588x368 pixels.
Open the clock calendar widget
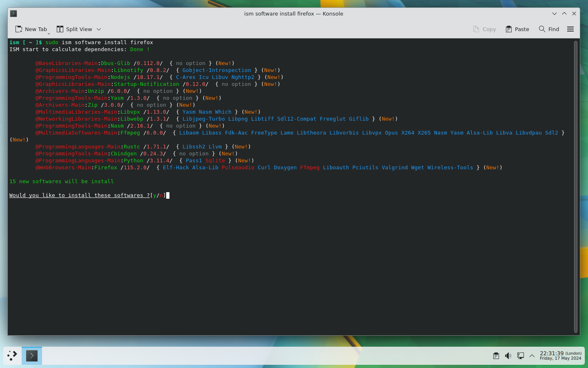pyautogui.click(x=561, y=356)
